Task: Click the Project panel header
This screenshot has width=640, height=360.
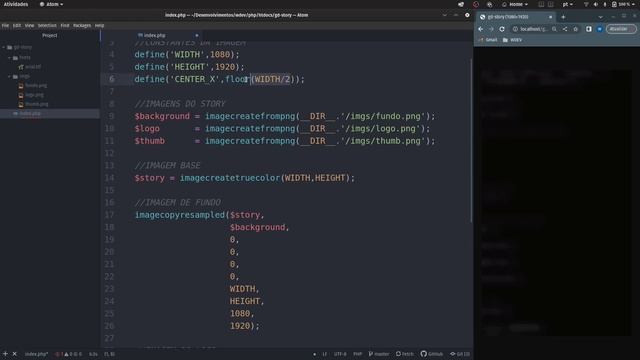Action: pos(50,36)
